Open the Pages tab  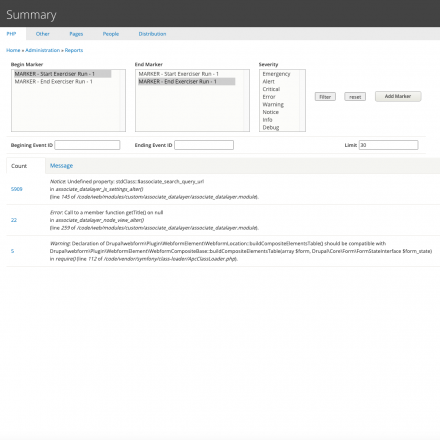[x=76, y=34]
